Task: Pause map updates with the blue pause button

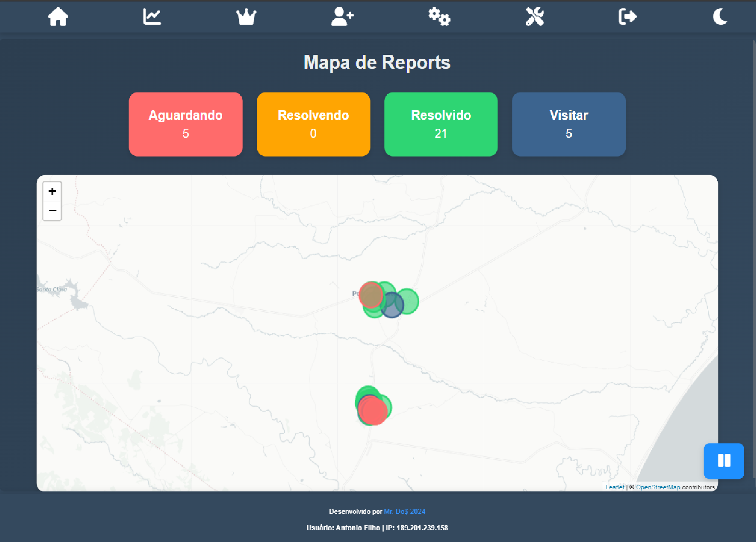Action: pyautogui.click(x=724, y=461)
